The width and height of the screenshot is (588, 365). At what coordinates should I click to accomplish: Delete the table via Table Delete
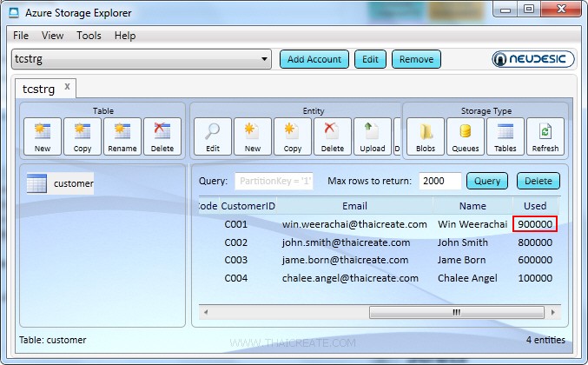pos(162,136)
